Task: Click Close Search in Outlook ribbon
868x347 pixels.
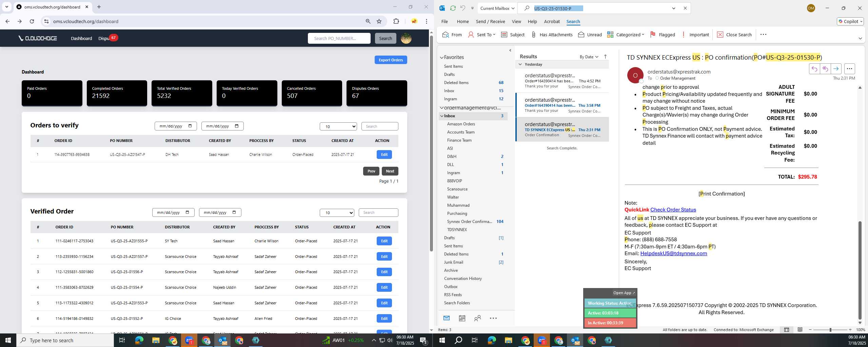Action: (734, 35)
